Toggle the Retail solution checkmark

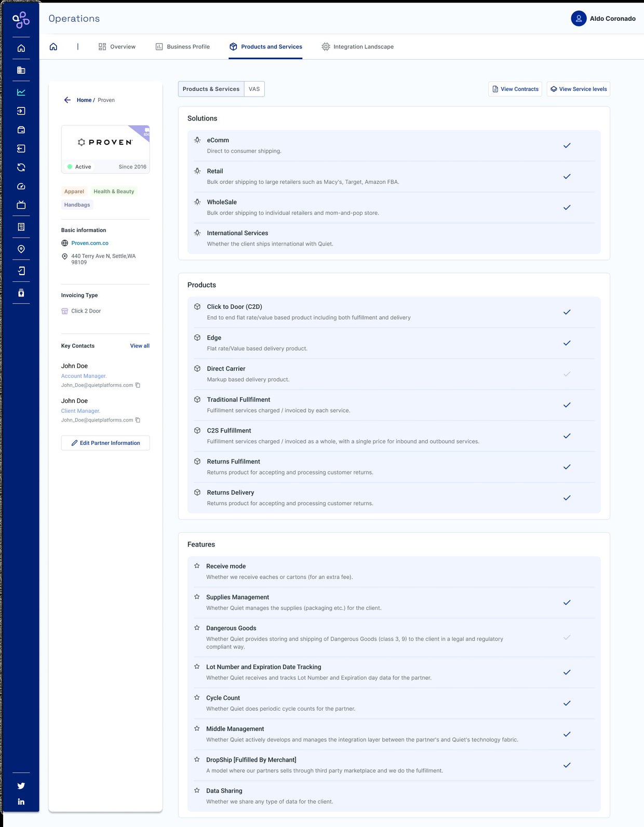point(567,177)
